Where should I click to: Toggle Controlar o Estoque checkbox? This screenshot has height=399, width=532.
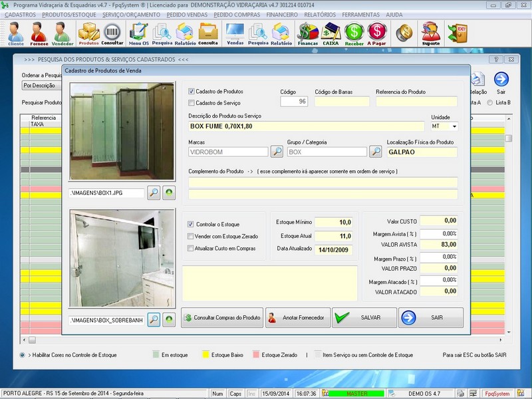(x=191, y=224)
